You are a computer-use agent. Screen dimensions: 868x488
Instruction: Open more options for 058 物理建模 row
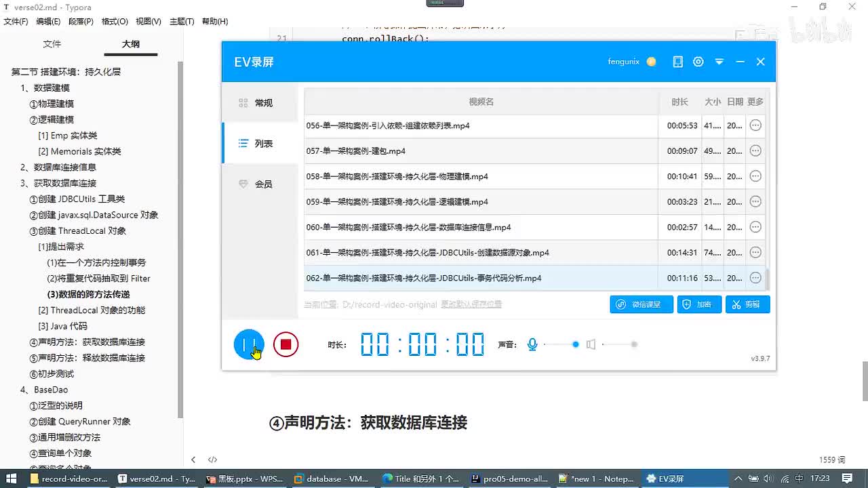(x=755, y=176)
